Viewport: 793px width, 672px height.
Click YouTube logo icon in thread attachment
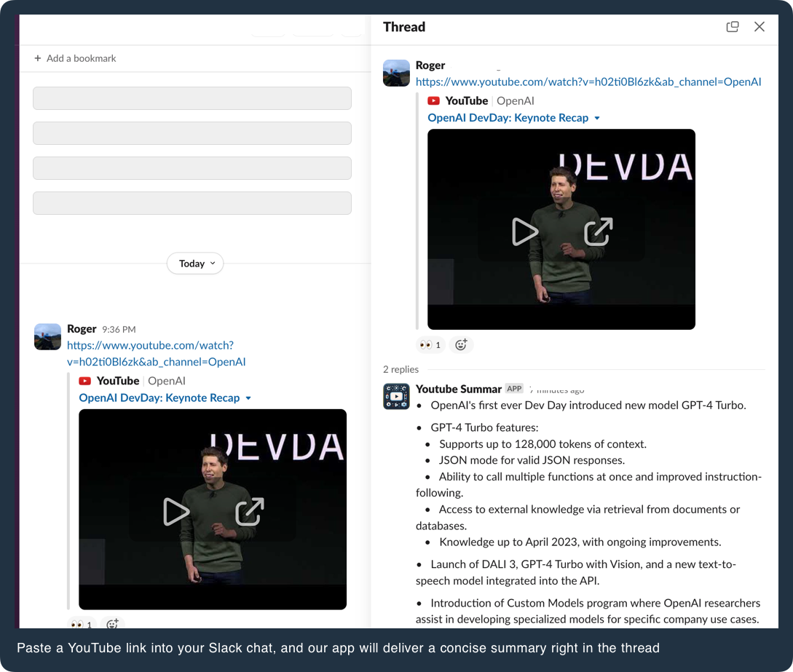[433, 100]
